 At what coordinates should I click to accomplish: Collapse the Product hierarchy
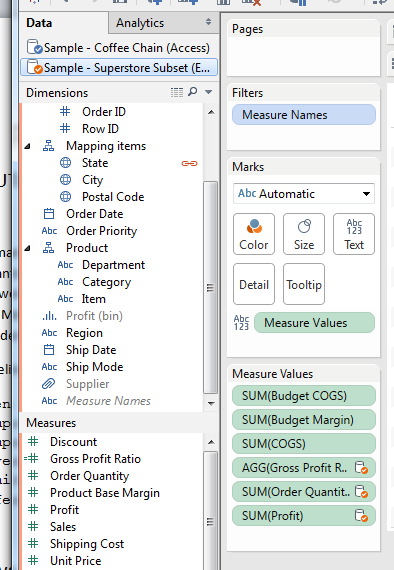pos(28,249)
